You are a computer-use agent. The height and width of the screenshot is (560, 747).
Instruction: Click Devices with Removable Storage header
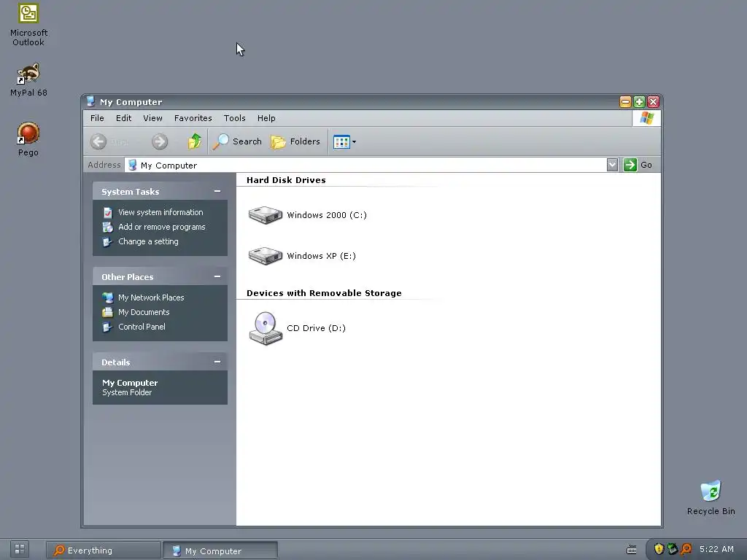click(324, 293)
